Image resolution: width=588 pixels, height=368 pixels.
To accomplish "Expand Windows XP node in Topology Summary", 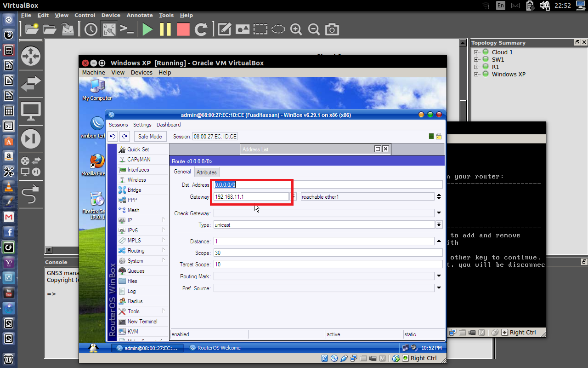I will 476,74.
